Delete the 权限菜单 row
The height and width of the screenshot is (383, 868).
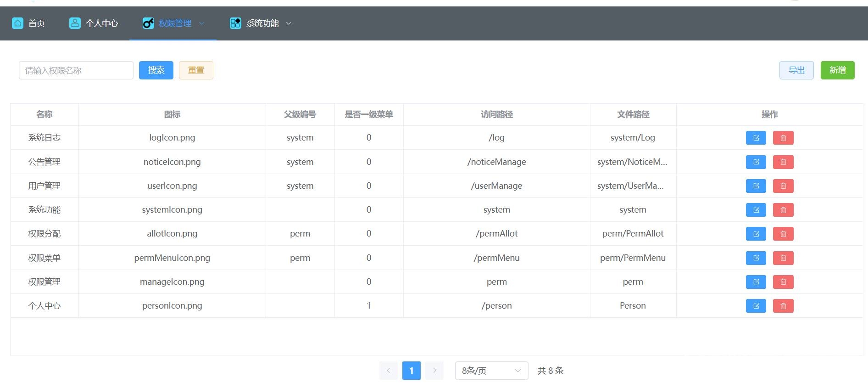coord(783,258)
